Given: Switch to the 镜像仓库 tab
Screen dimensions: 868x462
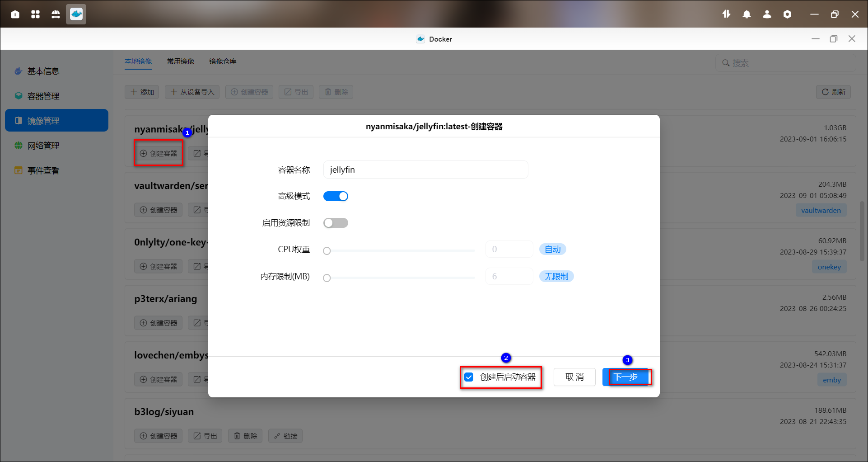Looking at the screenshot, I should pyautogui.click(x=223, y=61).
